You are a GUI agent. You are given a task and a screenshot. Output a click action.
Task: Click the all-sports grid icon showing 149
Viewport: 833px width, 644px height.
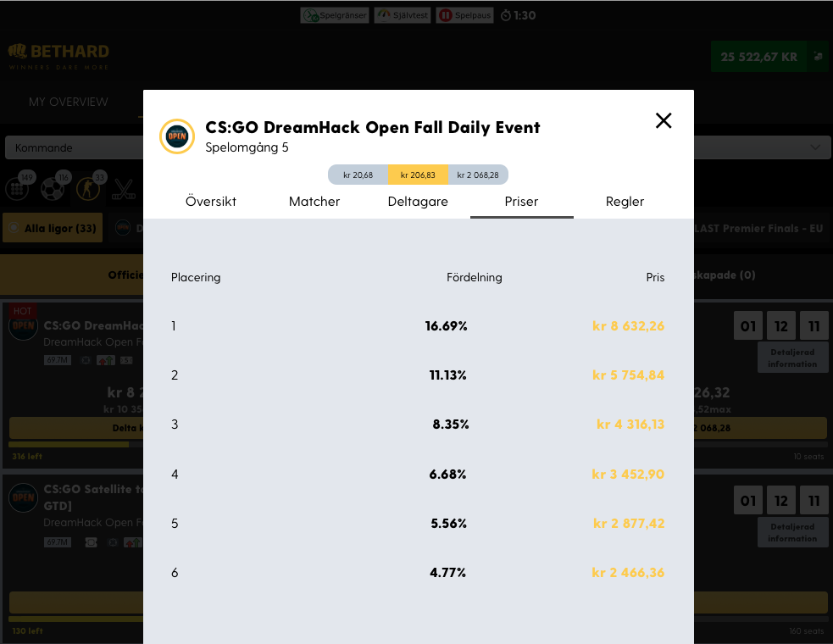pos(17,191)
